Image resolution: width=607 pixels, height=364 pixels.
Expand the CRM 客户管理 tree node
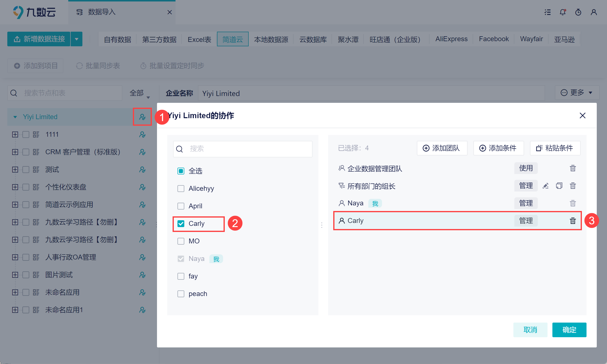point(15,152)
